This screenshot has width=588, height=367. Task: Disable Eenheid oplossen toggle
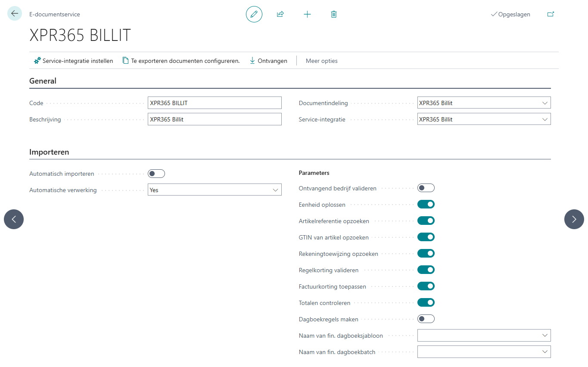tap(426, 204)
